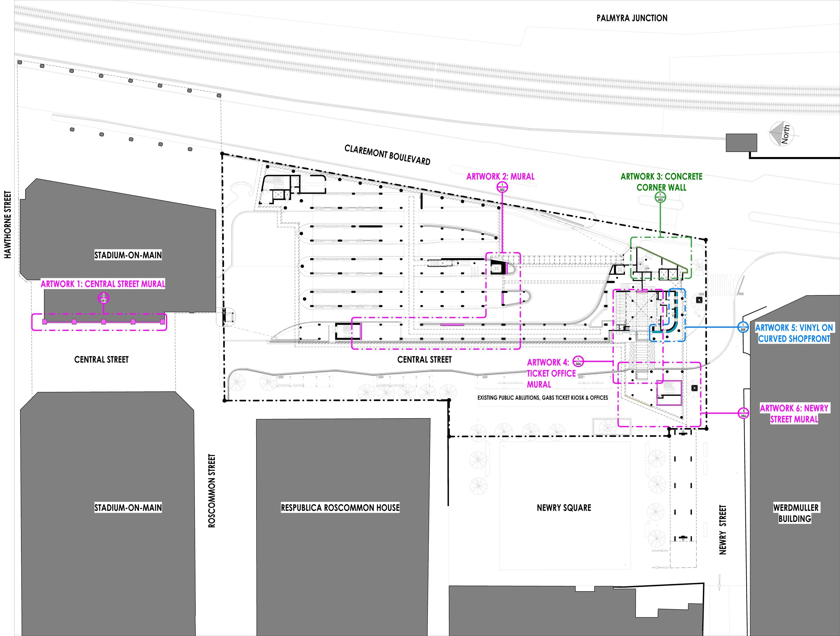Click the 351 reference marker circle

103,298
